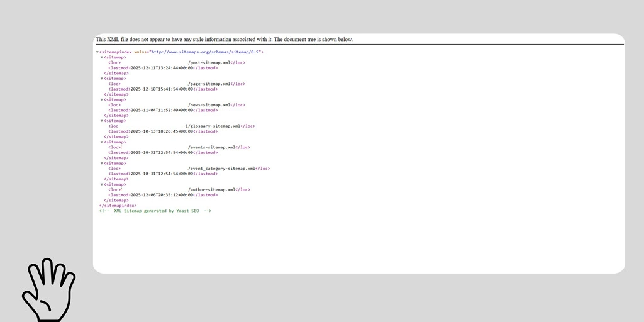Click the 'no style information' notice text
The image size is (644, 322).
point(224,40)
